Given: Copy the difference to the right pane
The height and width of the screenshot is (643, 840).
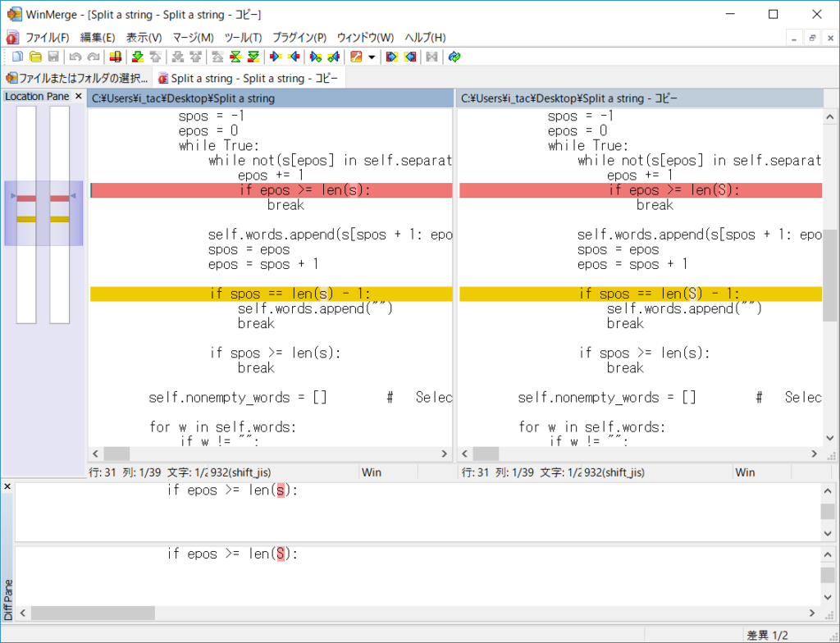Looking at the screenshot, I should pyautogui.click(x=276, y=57).
